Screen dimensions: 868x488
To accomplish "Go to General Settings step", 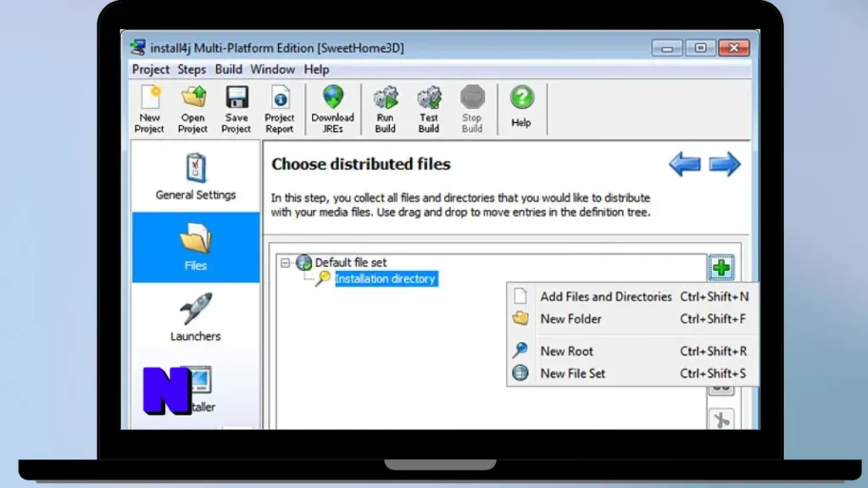I will click(196, 177).
